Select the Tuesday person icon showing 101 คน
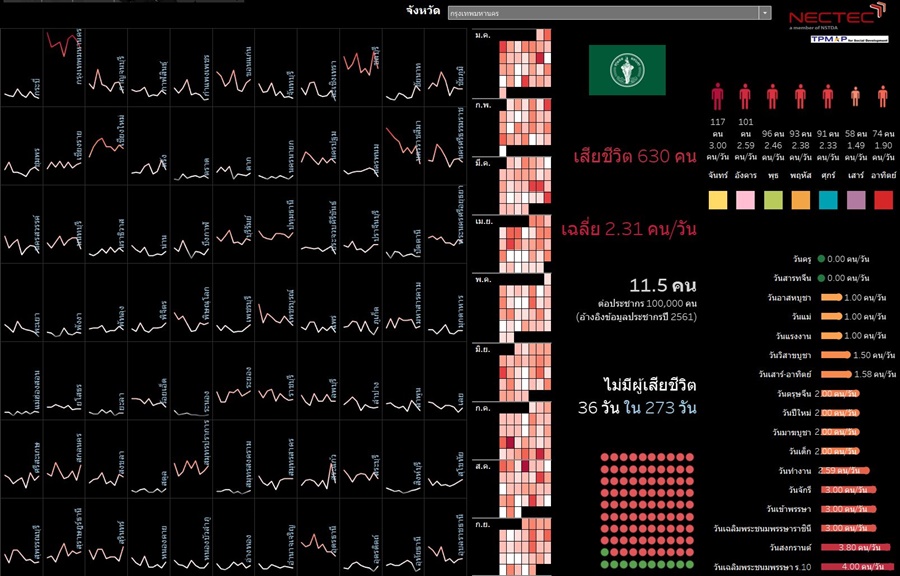The height and width of the screenshot is (576, 900). pyautogui.click(x=745, y=97)
